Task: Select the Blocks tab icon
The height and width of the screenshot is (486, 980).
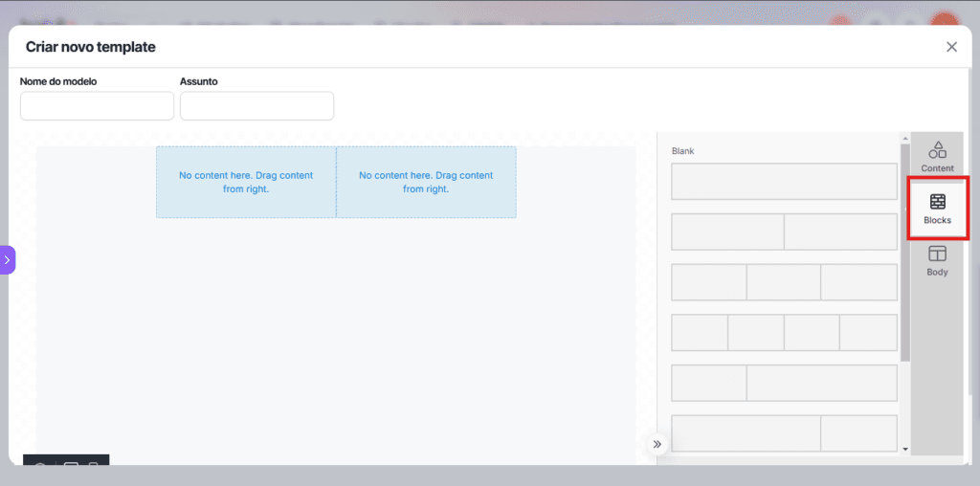Action: point(937,208)
